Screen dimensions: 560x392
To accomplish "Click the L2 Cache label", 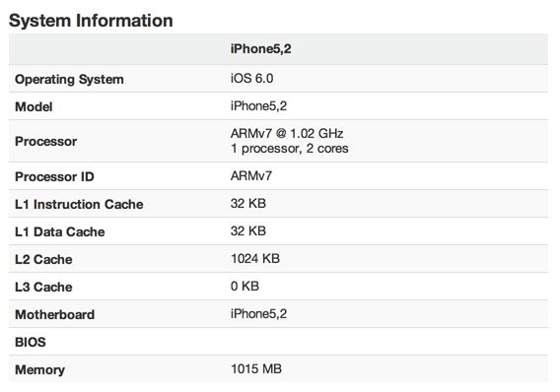I will click(43, 259).
